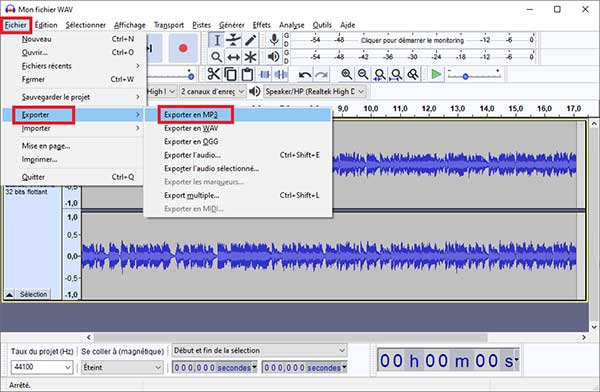This screenshot has width=600, height=392.
Task: Open the 2 canaux d'enregistrement dropdown
Action: (x=212, y=91)
